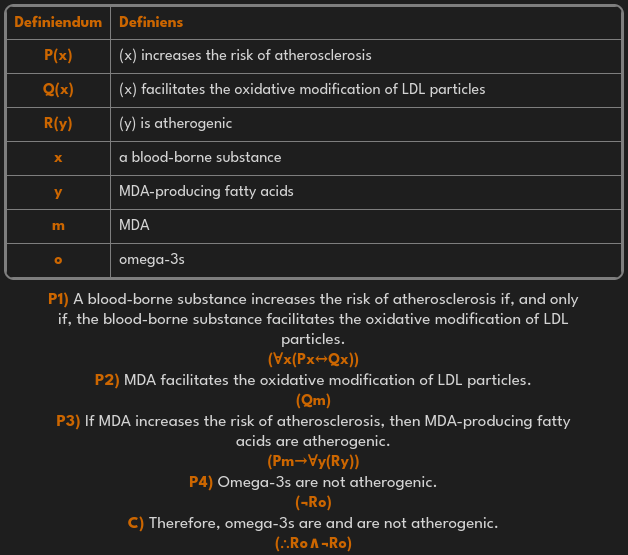Click the 'increases the risk of atherosclerosis' definition
Screen dimensions: 628x555
point(245,55)
